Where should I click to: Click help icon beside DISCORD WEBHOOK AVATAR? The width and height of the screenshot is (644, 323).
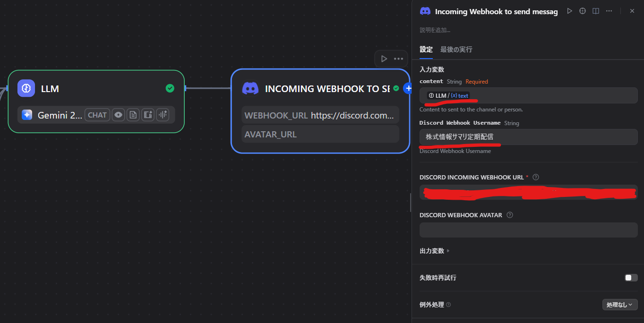[510, 215]
